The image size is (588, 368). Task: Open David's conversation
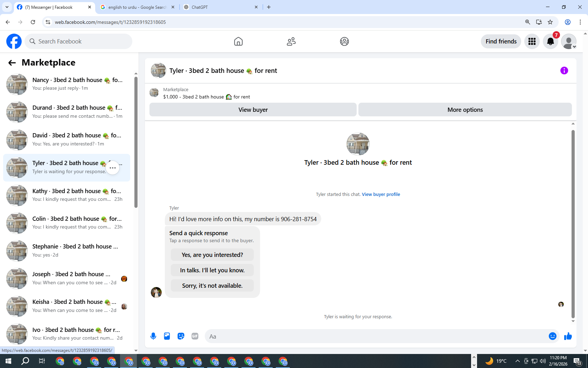tap(66, 139)
